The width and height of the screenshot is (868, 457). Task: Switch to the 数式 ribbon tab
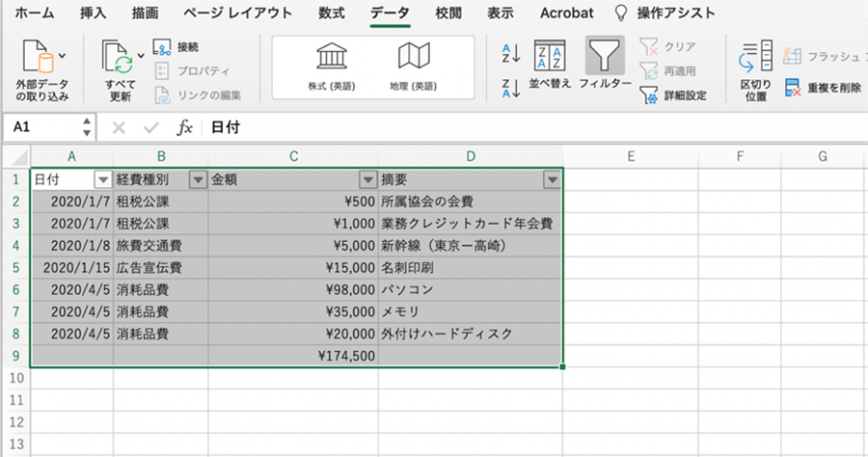pyautogui.click(x=331, y=13)
